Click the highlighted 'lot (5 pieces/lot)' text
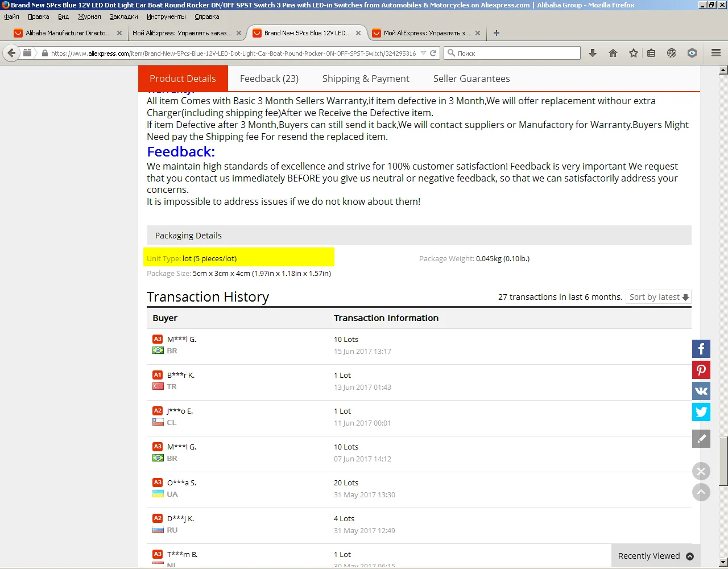The width and height of the screenshot is (728, 569). 209,258
